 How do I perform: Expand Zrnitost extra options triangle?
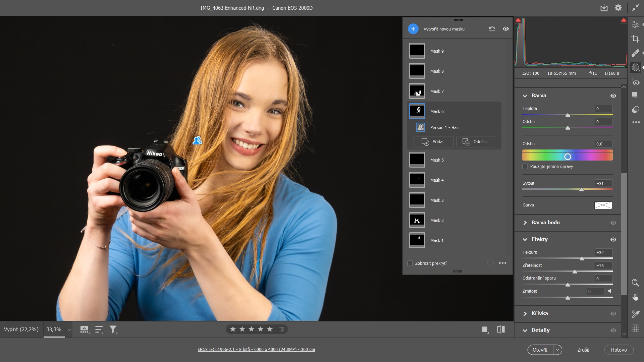[609, 291]
